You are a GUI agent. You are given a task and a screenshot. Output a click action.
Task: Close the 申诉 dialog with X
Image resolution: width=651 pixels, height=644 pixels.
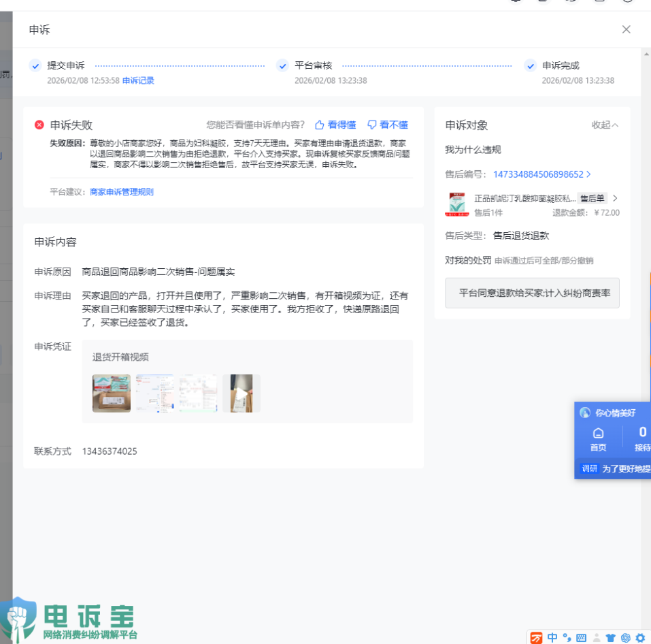click(627, 29)
